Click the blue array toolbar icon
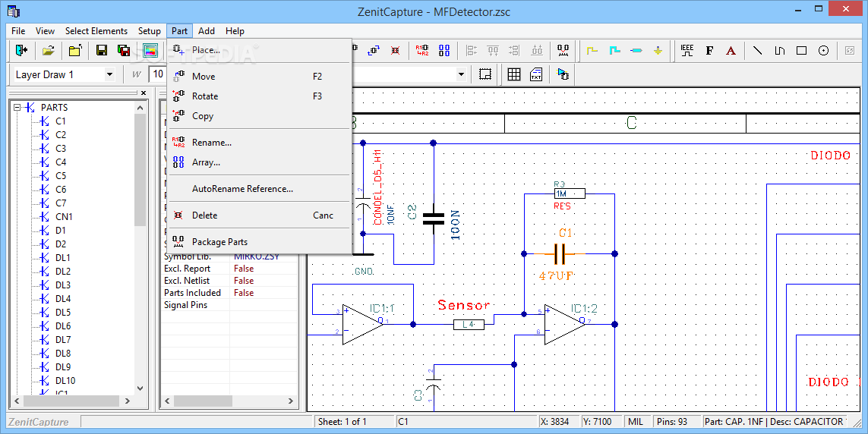Viewport: 868px width, 434px height. 444,50
